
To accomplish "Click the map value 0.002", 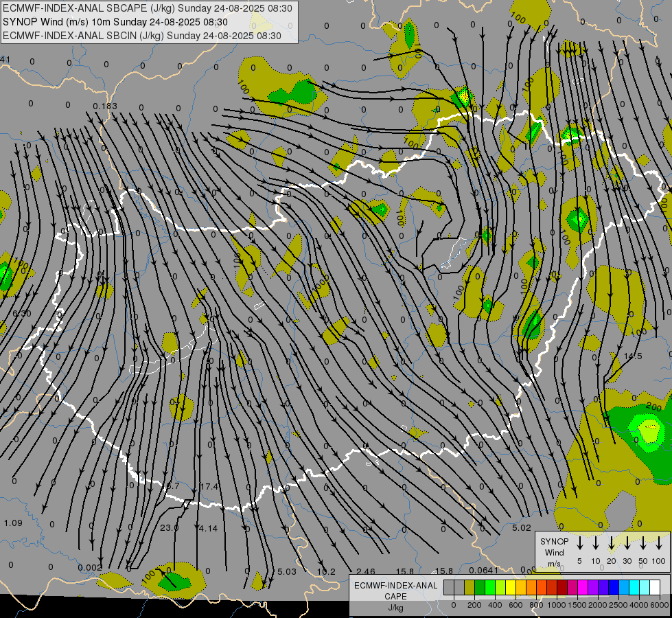I will (90, 567).
